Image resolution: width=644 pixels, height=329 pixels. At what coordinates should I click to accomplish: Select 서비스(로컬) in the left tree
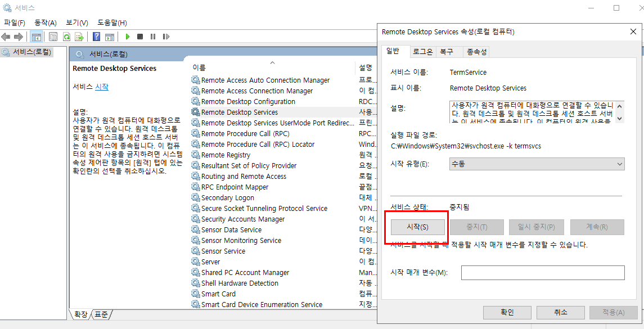[x=31, y=52]
